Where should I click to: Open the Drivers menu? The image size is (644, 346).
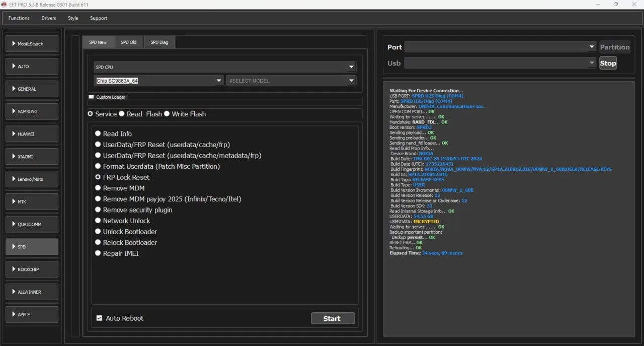49,18
